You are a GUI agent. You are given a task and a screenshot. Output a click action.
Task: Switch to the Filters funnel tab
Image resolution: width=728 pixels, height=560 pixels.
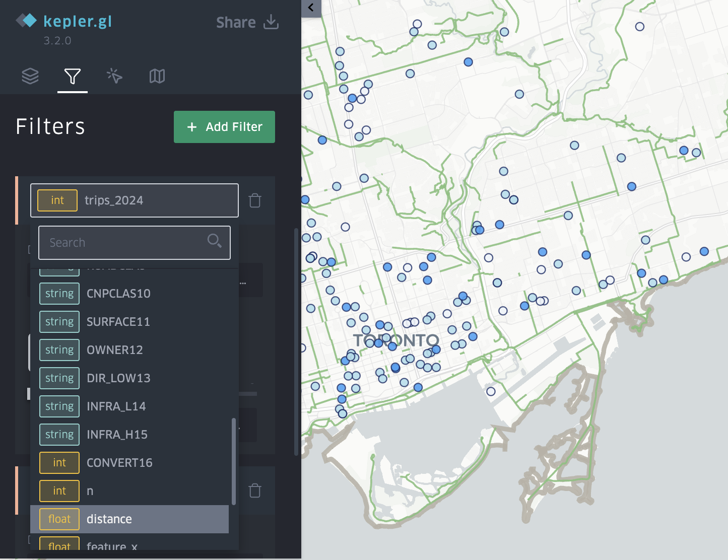(73, 76)
